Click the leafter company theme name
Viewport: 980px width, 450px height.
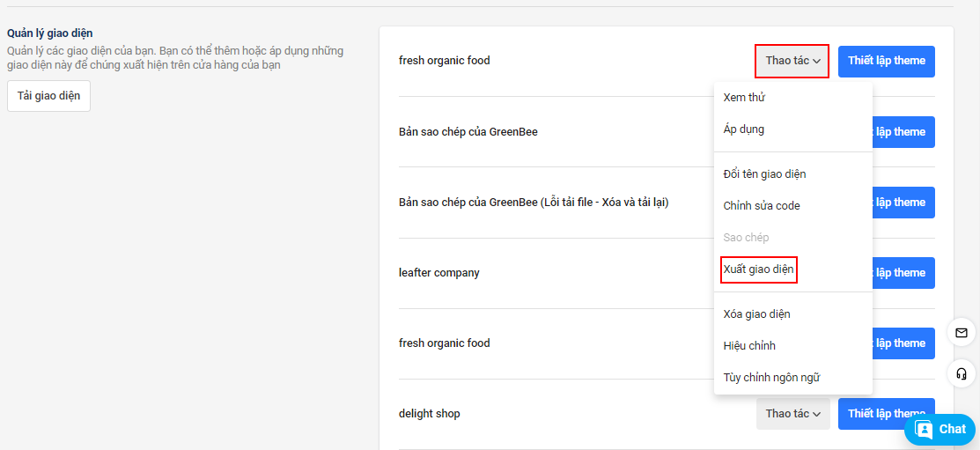[x=438, y=273]
